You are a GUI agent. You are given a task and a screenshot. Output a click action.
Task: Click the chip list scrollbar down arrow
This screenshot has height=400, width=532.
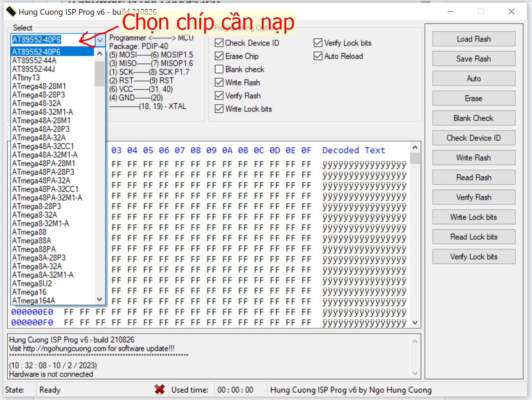pyautogui.click(x=99, y=299)
